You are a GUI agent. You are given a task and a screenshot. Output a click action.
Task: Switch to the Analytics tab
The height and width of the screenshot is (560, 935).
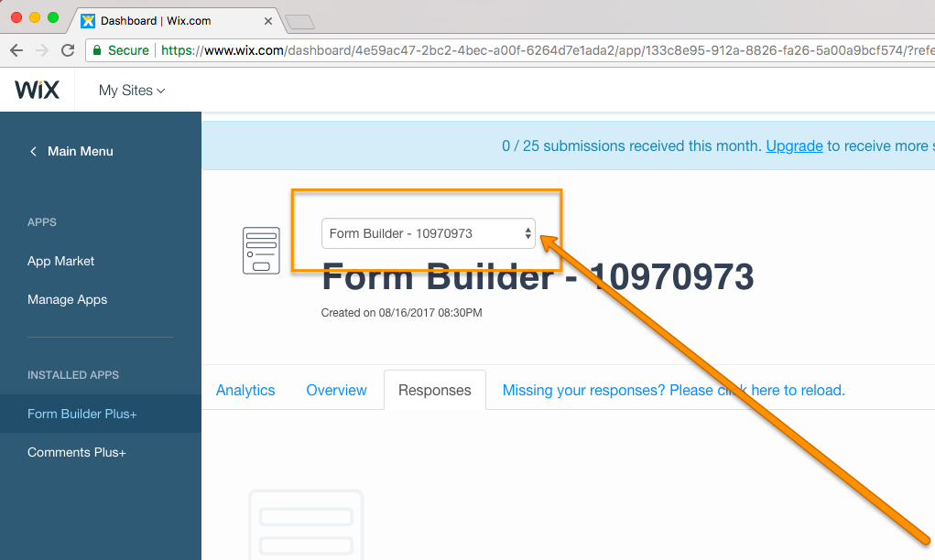245,390
